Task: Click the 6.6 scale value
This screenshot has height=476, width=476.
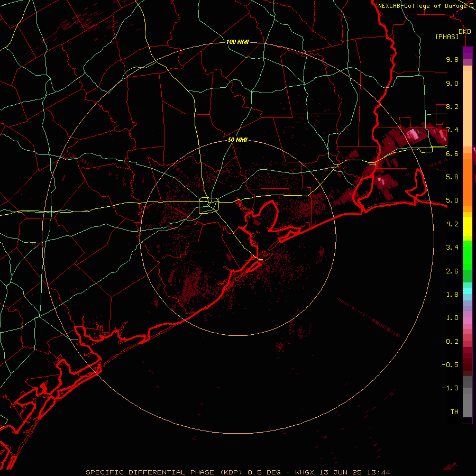Action: click(452, 153)
